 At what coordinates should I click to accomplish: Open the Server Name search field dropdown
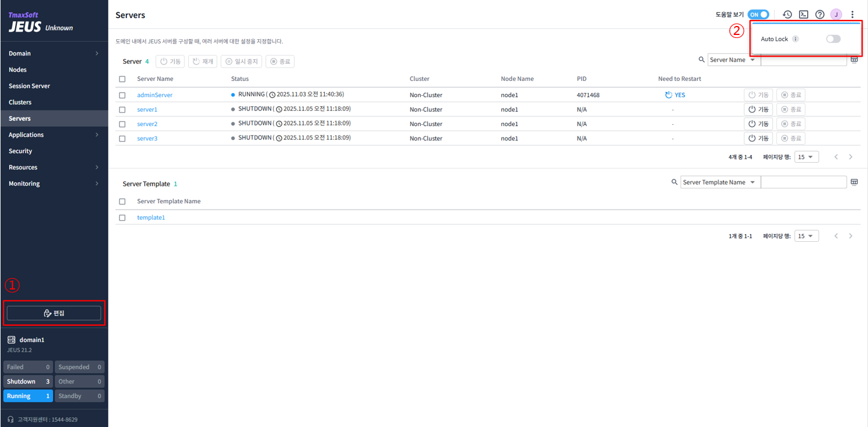[734, 59]
